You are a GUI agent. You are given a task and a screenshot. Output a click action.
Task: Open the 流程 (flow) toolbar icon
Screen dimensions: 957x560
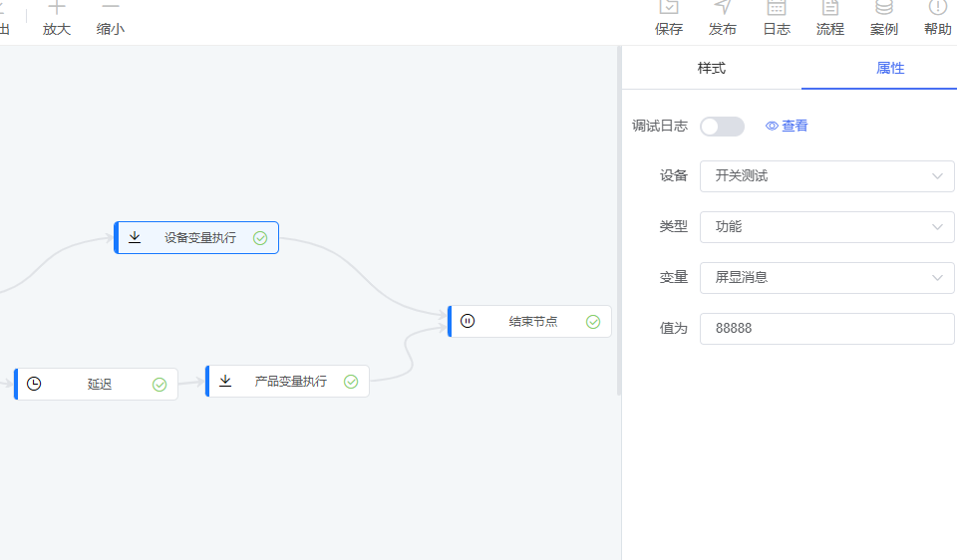[x=830, y=9]
